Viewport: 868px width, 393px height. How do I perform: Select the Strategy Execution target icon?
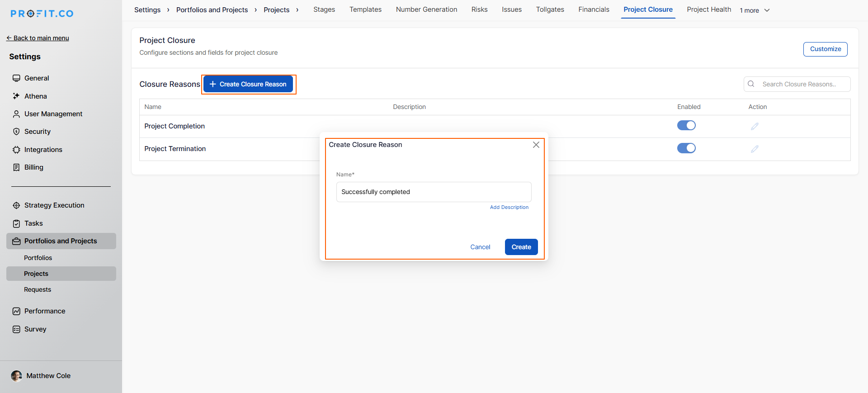click(16, 205)
